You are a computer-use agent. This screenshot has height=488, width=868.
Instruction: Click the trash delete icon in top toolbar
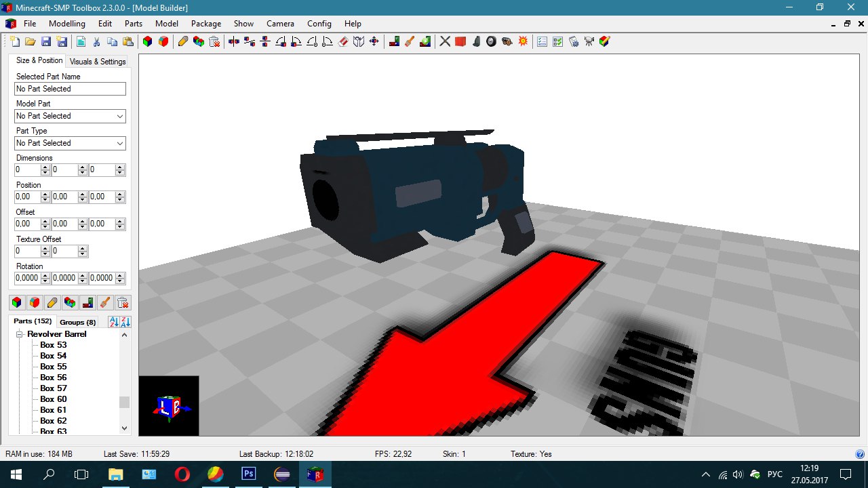pos(214,41)
